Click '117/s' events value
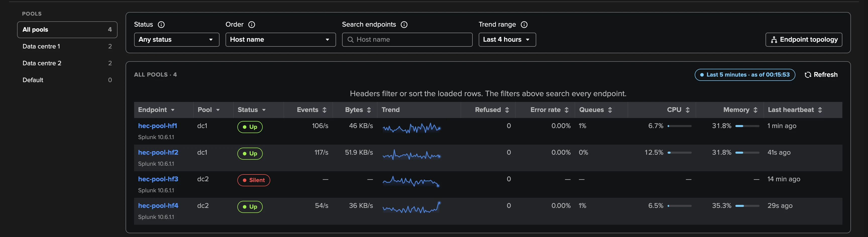This screenshot has height=237, width=868. (x=321, y=152)
